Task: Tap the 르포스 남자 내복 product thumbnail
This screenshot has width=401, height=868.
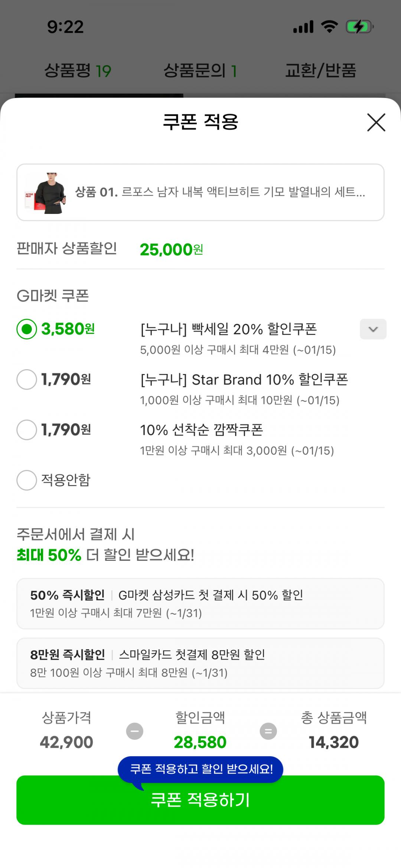Action: tap(46, 193)
